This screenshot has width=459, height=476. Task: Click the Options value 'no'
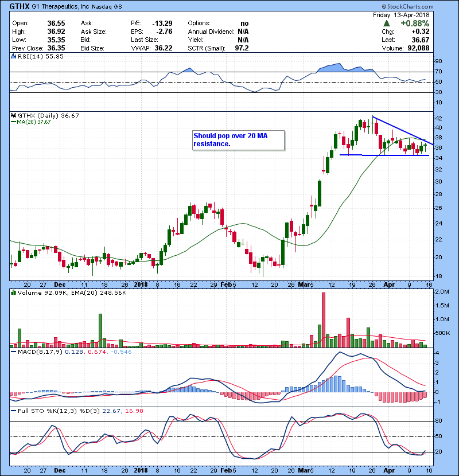[244, 24]
